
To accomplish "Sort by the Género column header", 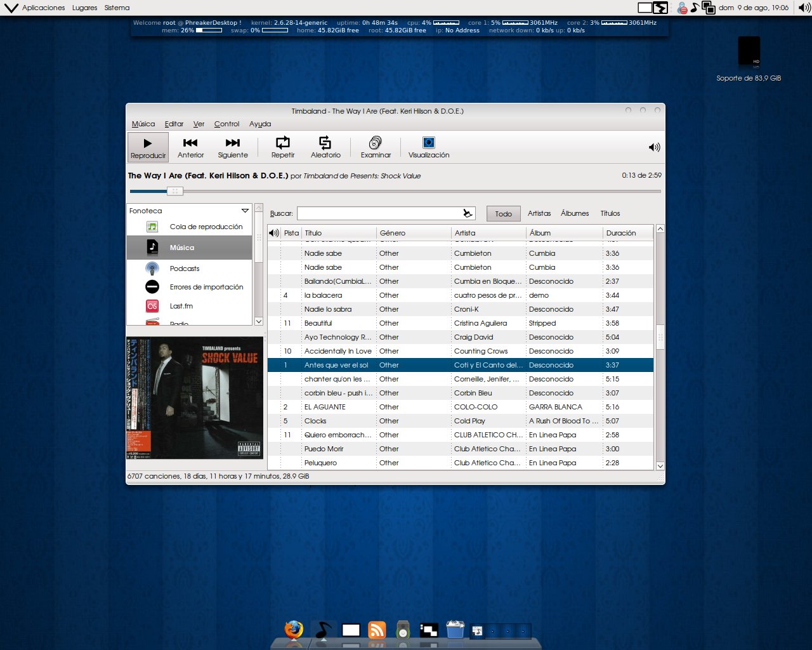I will (x=414, y=233).
